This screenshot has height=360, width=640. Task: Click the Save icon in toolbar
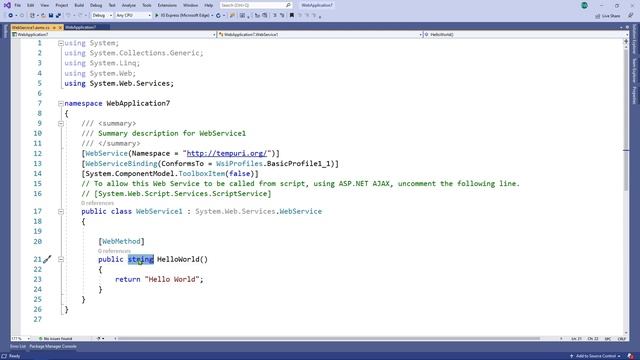coord(51,16)
